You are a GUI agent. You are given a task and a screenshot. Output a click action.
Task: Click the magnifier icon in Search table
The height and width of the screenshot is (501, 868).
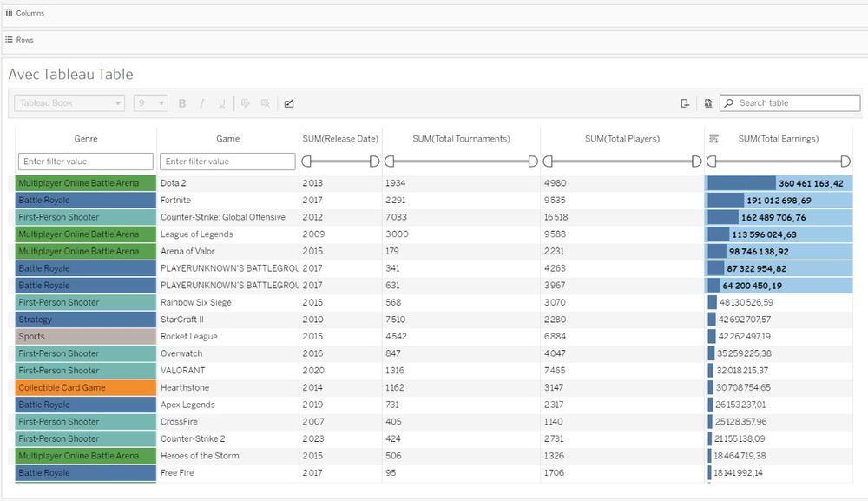click(x=729, y=103)
